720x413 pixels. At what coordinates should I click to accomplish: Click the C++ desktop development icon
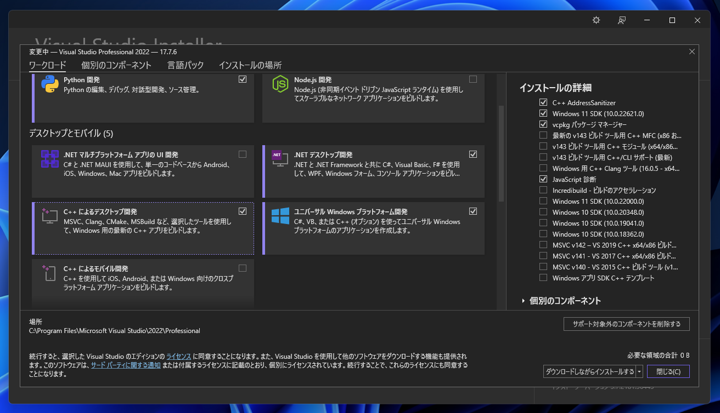(50, 216)
